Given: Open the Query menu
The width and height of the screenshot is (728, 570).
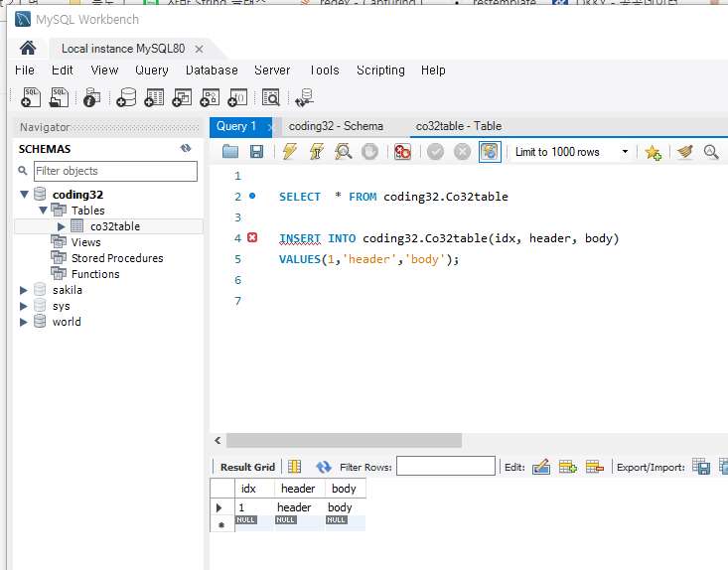Looking at the screenshot, I should click(x=151, y=71).
